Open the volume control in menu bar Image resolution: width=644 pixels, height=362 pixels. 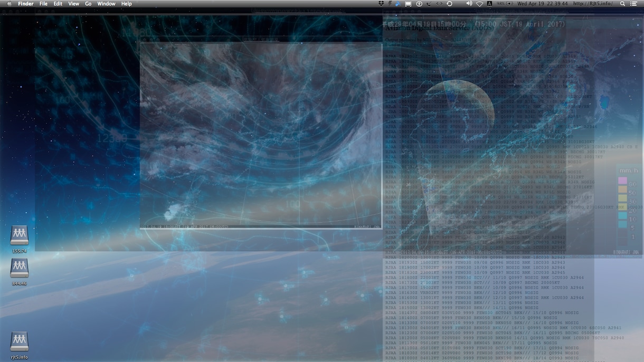pyautogui.click(x=469, y=4)
